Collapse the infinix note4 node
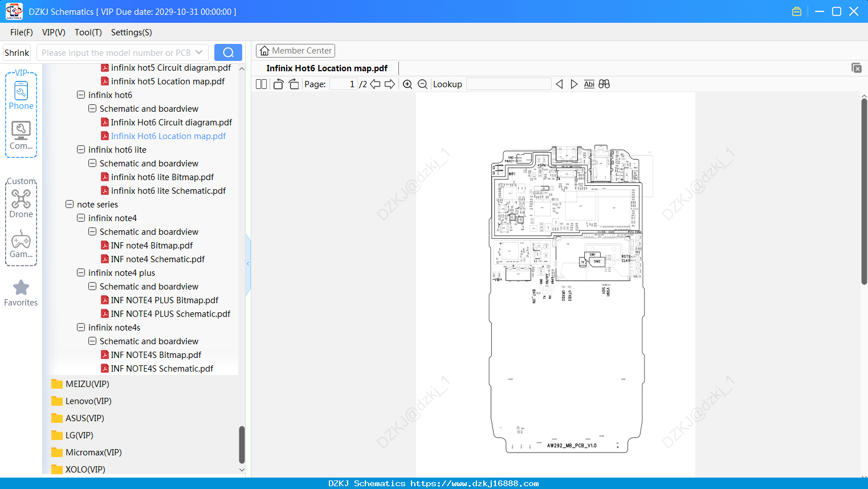The height and width of the screenshot is (489, 868). pos(81,218)
